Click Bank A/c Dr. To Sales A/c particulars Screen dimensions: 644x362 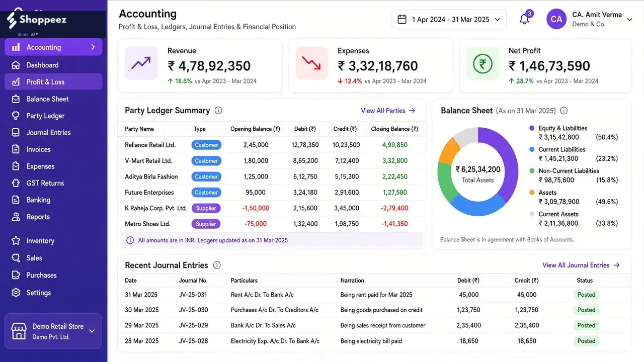(263, 325)
